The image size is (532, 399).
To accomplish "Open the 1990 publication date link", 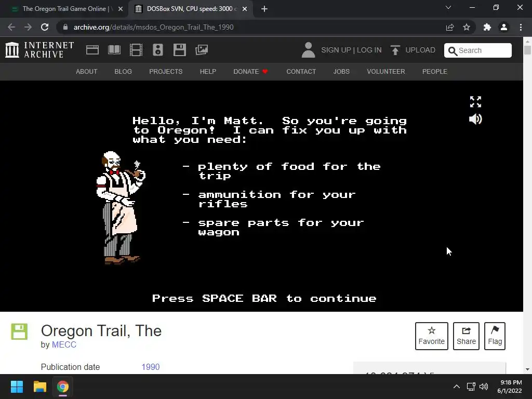I will click(150, 367).
